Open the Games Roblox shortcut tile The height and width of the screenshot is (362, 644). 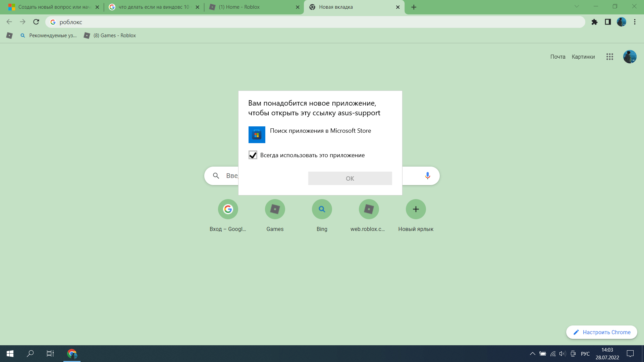[275, 216]
